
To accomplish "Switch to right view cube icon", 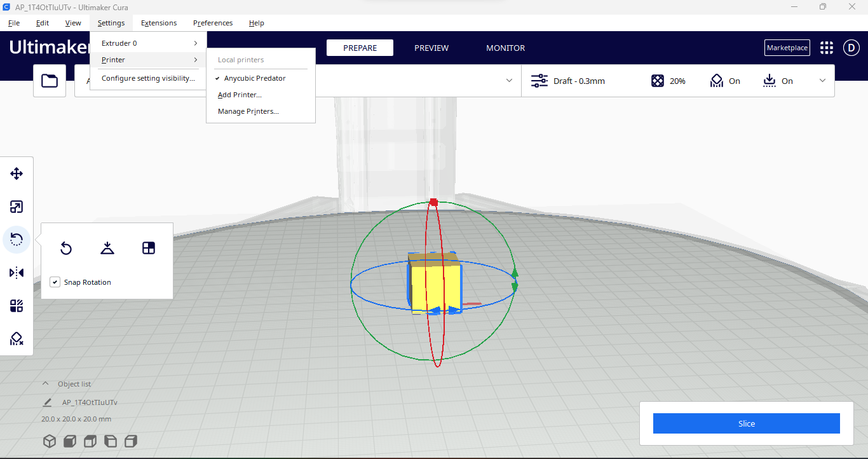I will pyautogui.click(x=131, y=441).
